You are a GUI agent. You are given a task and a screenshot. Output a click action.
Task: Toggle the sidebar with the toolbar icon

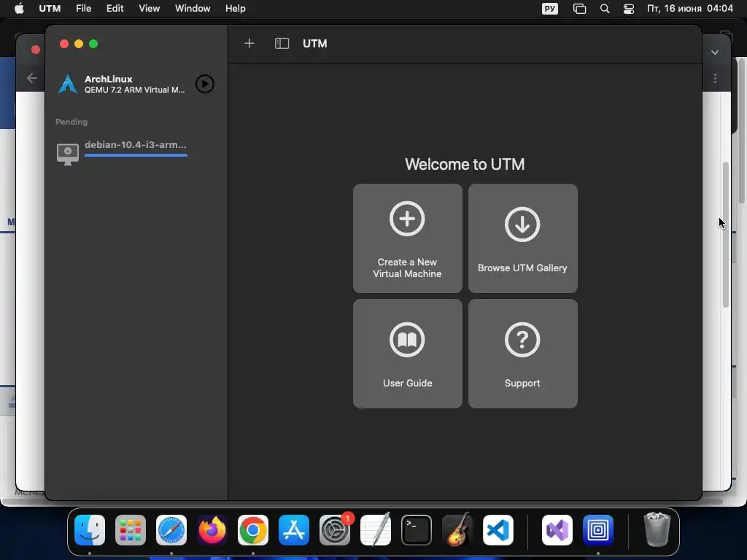pyautogui.click(x=282, y=44)
